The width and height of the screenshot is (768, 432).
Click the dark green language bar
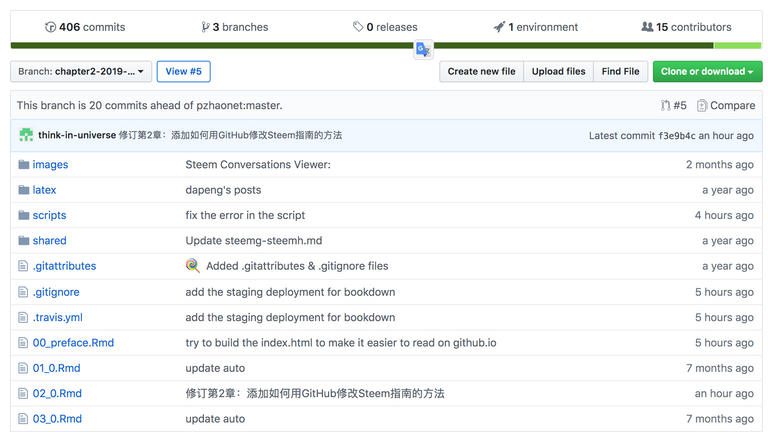(362, 46)
